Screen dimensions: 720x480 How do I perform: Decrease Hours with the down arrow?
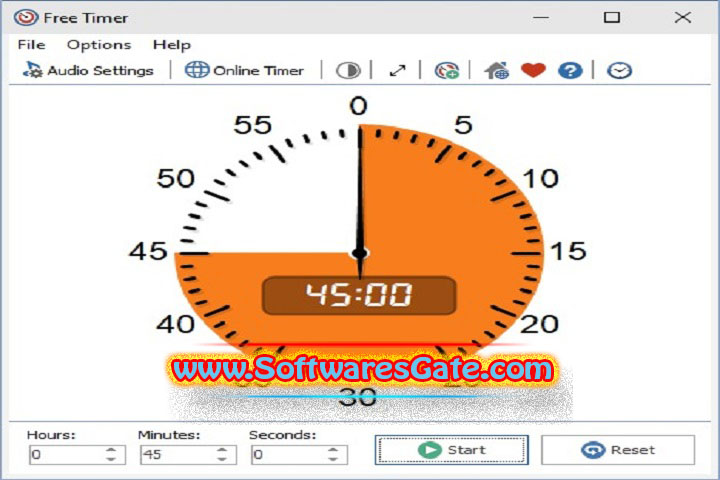[x=111, y=459]
